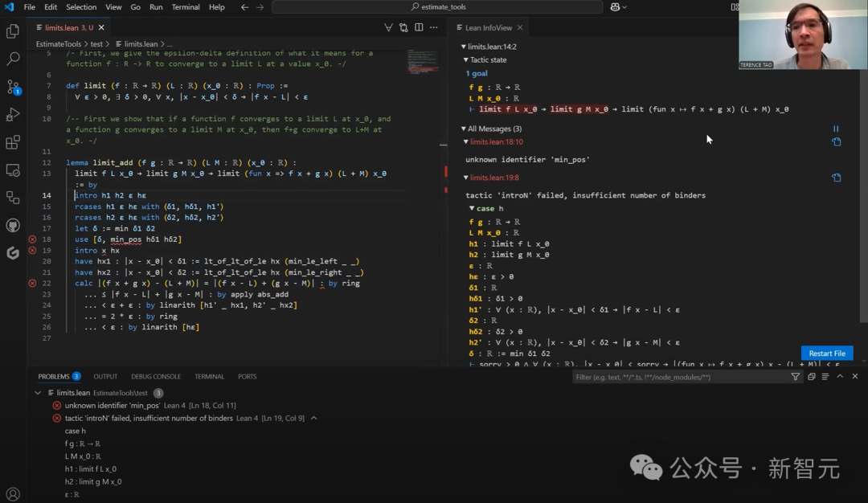
Task: Click the split editor icon
Action: click(419, 27)
